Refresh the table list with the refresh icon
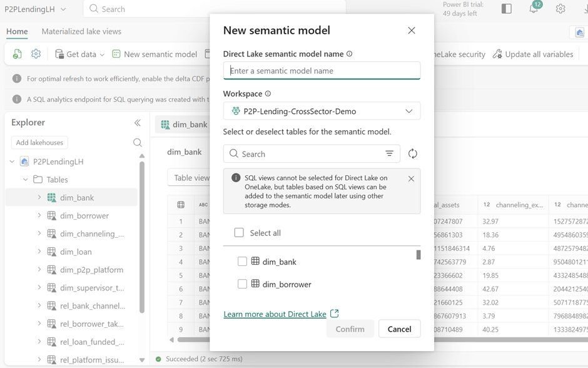 pyautogui.click(x=411, y=153)
